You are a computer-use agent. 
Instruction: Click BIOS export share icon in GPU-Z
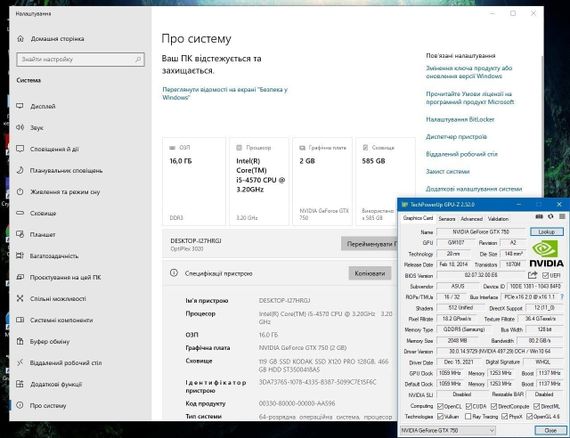pyautogui.click(x=533, y=275)
